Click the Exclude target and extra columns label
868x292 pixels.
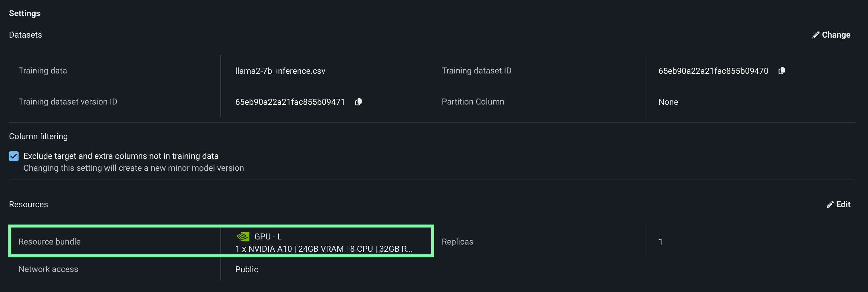pyautogui.click(x=121, y=156)
